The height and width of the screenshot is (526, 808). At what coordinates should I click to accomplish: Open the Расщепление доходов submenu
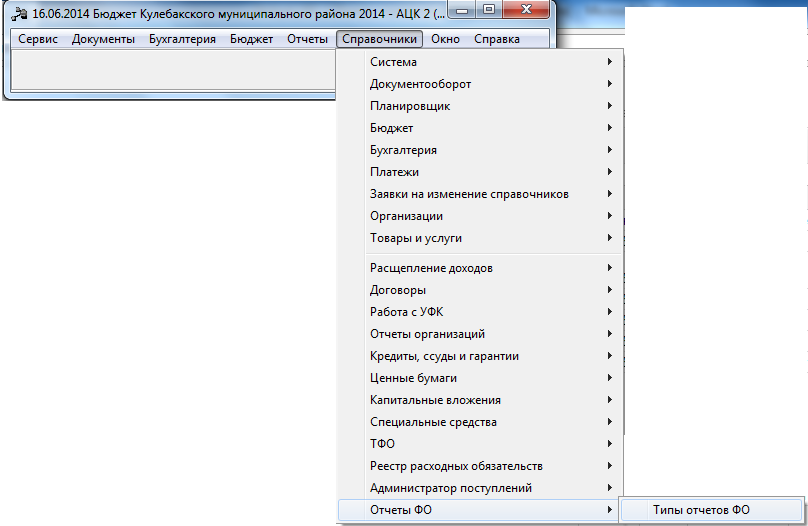[x=480, y=268]
